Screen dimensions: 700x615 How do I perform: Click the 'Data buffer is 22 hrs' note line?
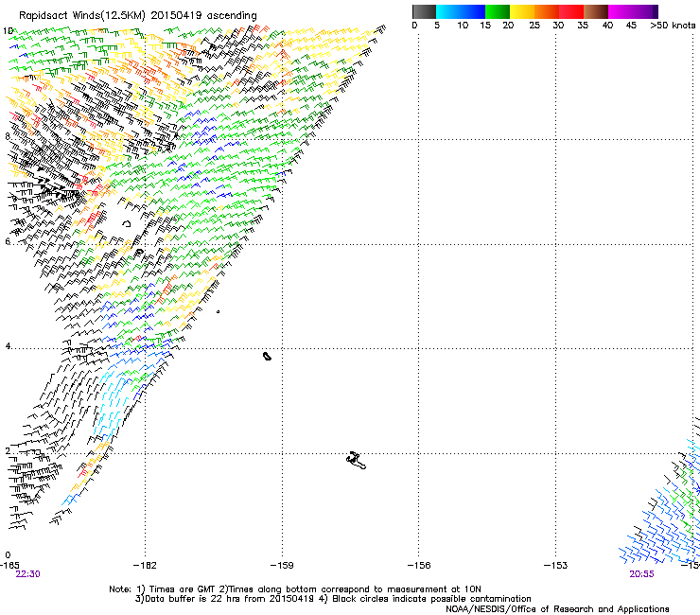[x=333, y=599]
